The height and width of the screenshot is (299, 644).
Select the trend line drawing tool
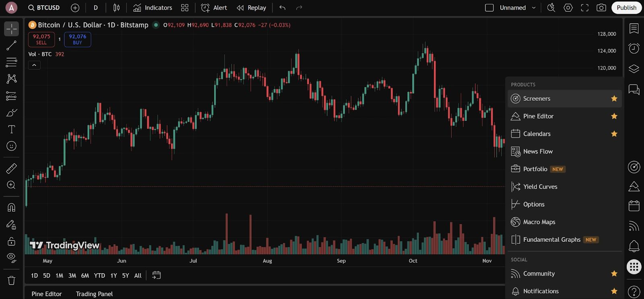point(11,46)
